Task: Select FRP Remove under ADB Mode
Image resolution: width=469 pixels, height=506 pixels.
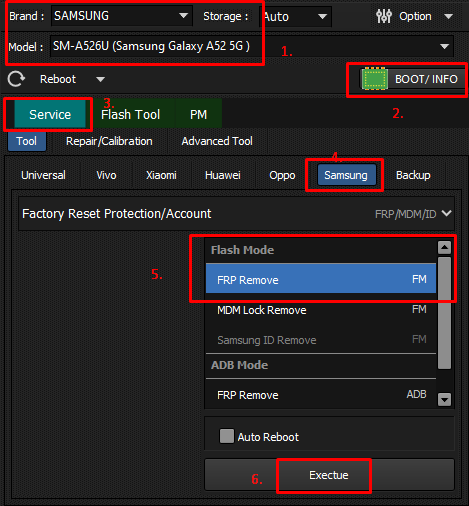Action: [x=321, y=395]
